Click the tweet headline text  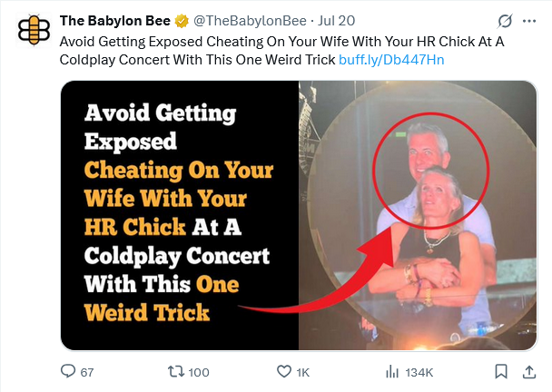tap(227, 50)
